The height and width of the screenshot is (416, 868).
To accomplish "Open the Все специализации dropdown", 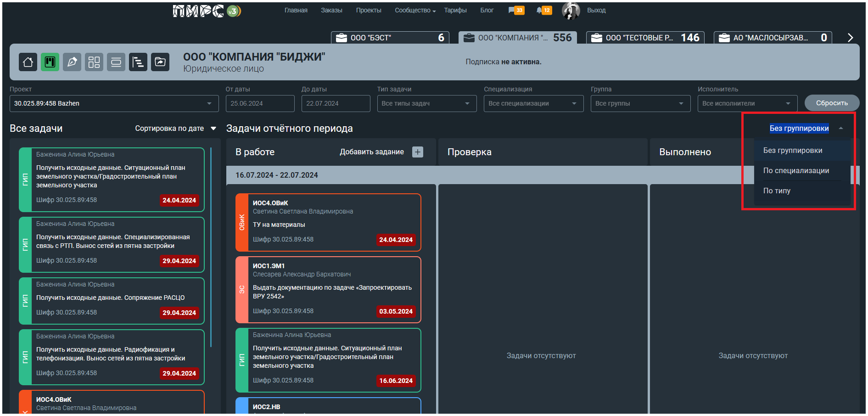I will [x=534, y=103].
